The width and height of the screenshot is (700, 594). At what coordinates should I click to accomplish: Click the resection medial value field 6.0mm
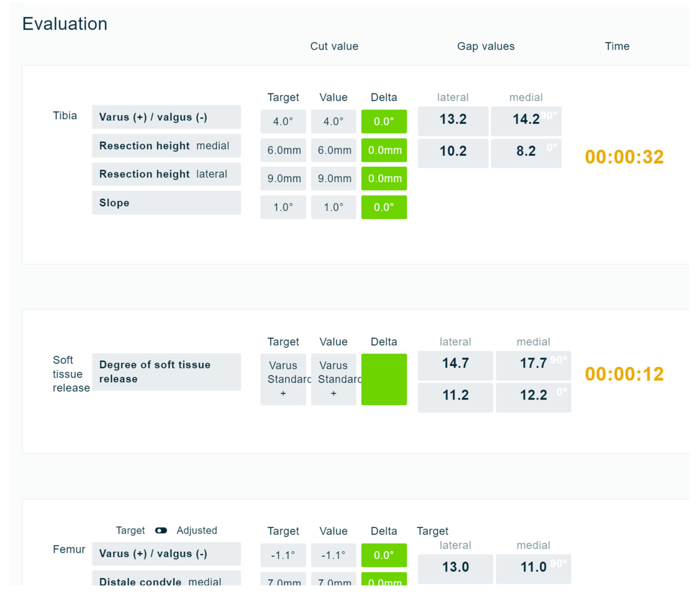(x=333, y=150)
